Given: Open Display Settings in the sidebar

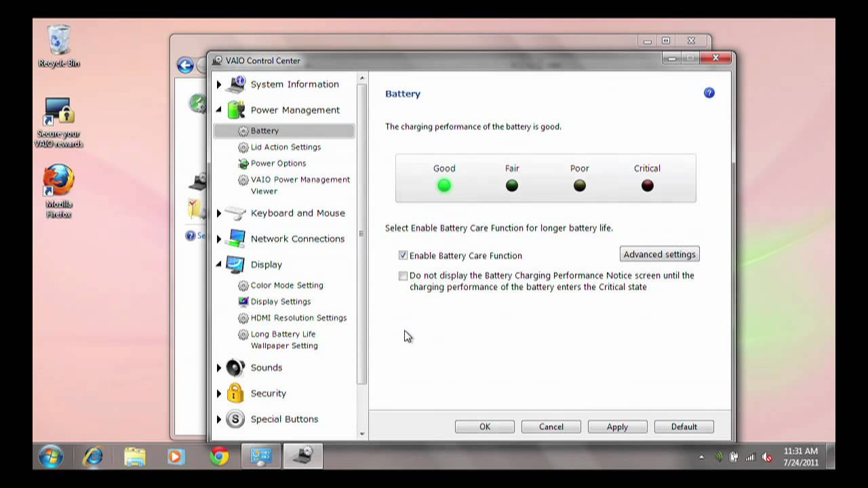Looking at the screenshot, I should (x=281, y=302).
